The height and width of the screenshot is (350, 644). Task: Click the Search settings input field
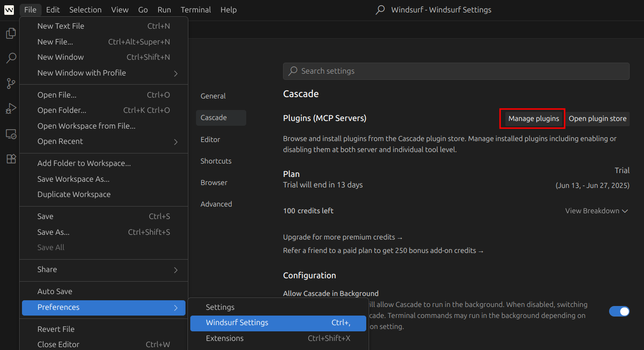click(456, 71)
